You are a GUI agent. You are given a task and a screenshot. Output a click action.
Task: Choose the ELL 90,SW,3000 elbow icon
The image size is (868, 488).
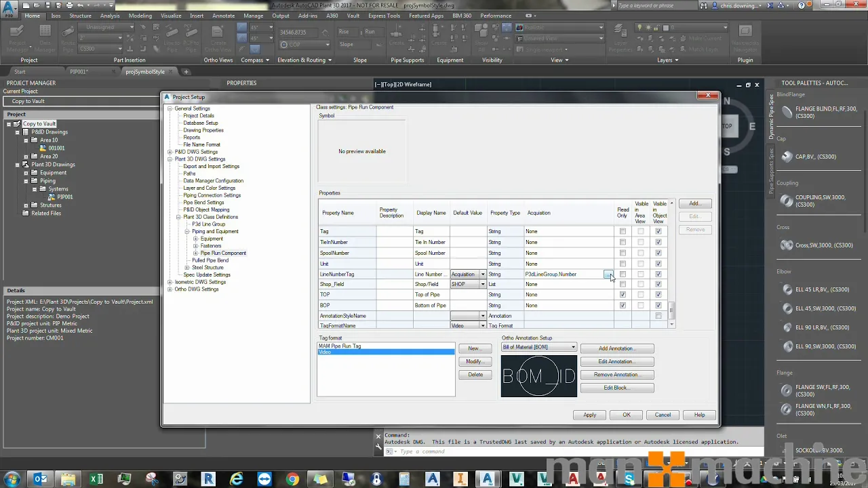[787, 346]
